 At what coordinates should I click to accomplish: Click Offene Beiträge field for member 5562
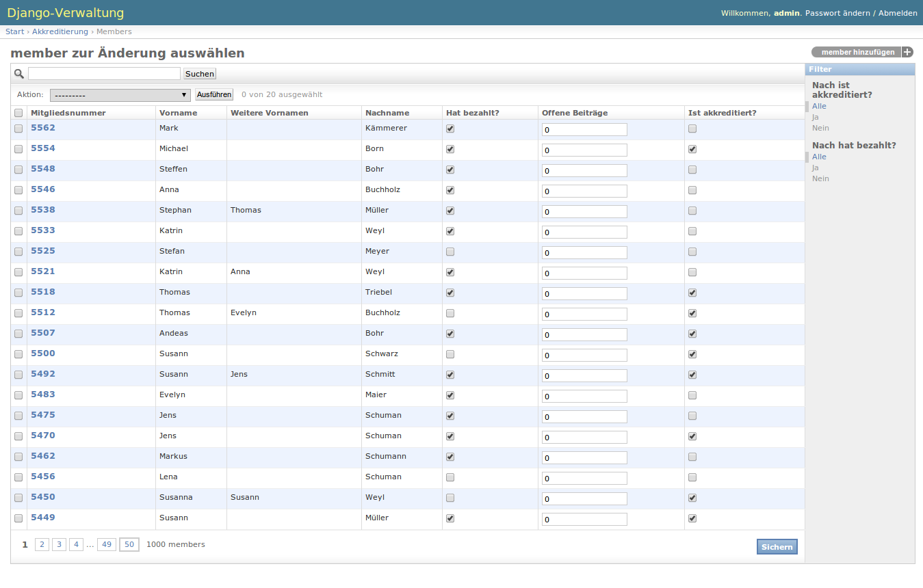[584, 129]
